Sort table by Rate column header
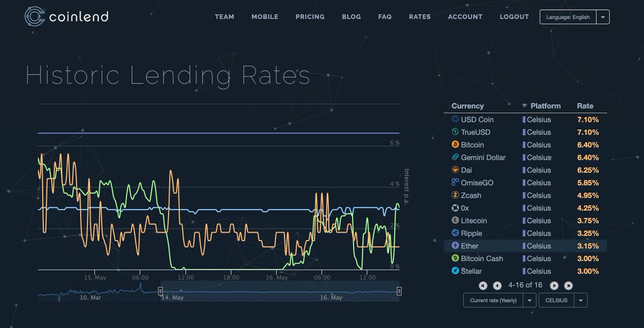Viewport: 644px width, 328px height. coord(585,106)
